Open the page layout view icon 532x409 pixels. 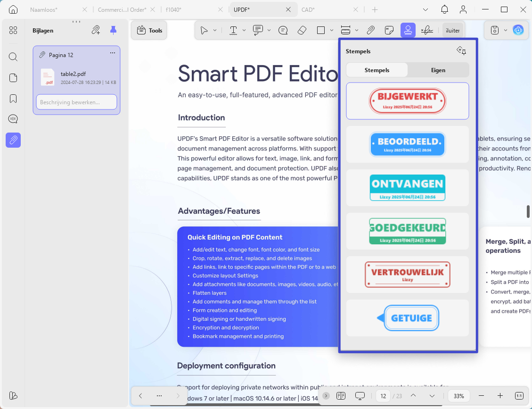[x=341, y=396]
